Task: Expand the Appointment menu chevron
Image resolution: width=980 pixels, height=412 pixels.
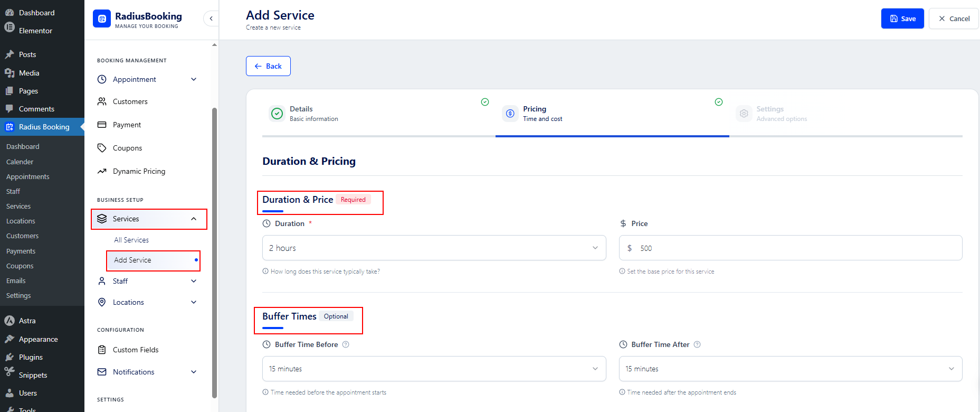Action: [194, 79]
